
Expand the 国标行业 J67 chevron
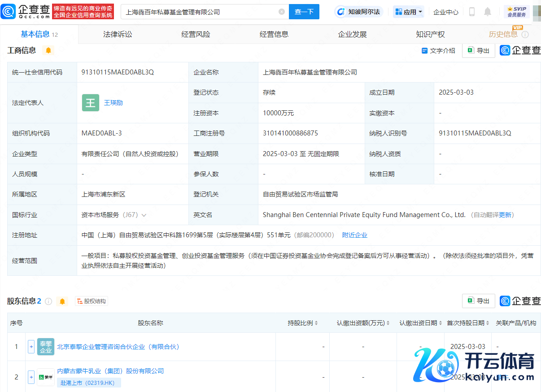pyautogui.click(x=144, y=215)
